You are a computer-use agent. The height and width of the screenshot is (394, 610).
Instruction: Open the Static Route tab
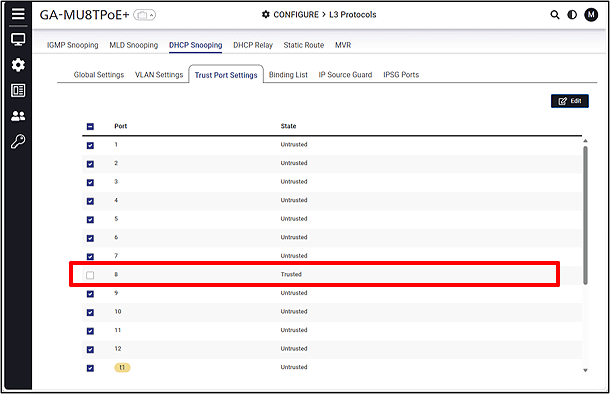(304, 45)
